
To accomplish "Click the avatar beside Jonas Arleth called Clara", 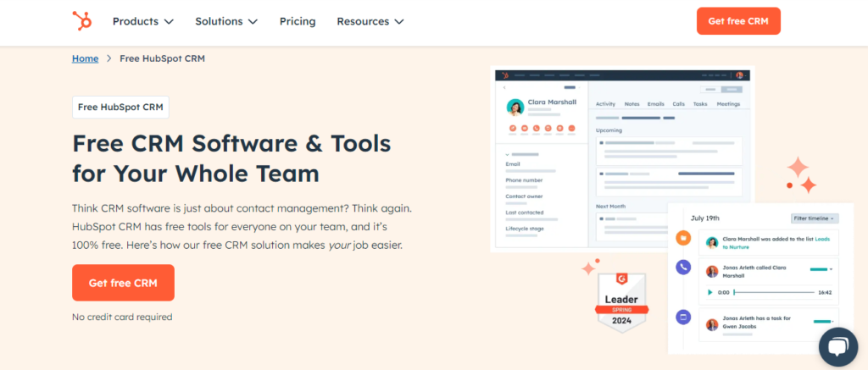I will 712,271.
